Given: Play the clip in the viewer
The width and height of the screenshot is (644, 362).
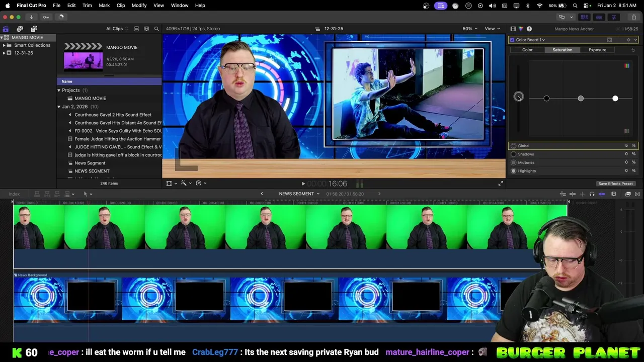Looking at the screenshot, I should pos(303,184).
